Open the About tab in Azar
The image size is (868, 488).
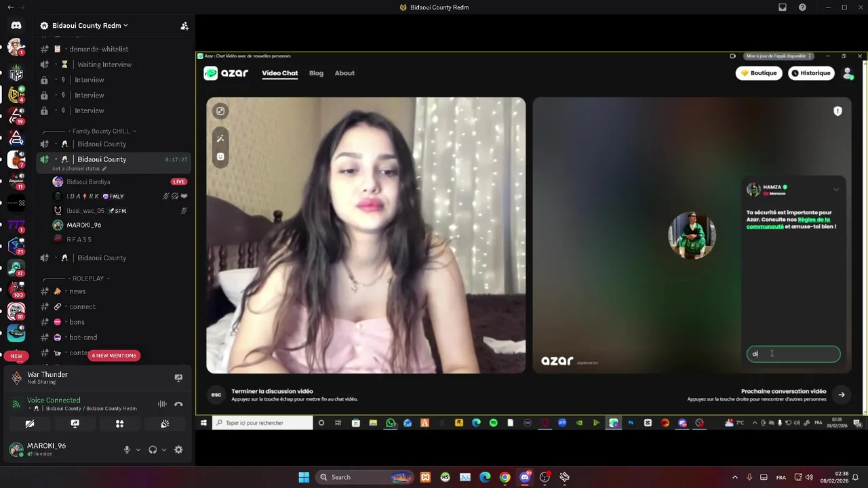coord(344,73)
